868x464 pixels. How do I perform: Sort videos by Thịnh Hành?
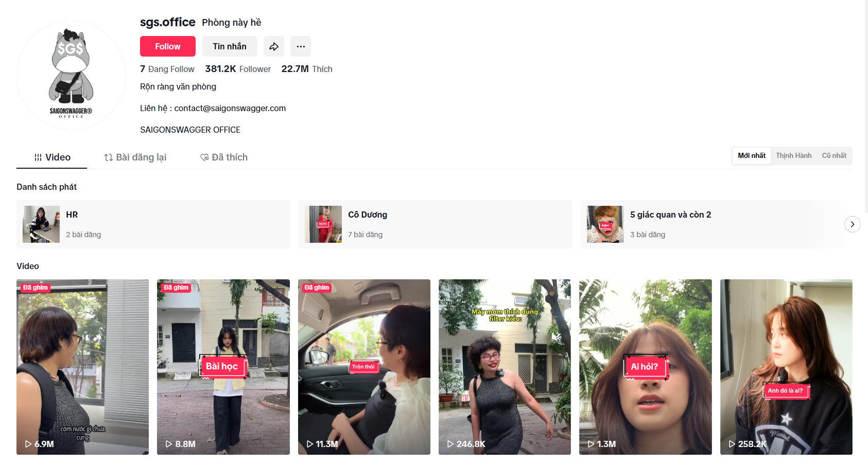pyautogui.click(x=793, y=156)
